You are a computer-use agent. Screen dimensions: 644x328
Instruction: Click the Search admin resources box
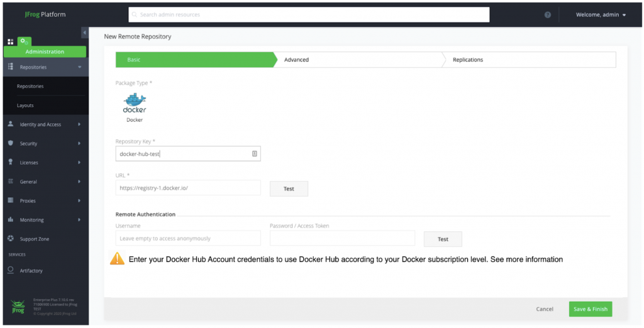[x=309, y=14]
